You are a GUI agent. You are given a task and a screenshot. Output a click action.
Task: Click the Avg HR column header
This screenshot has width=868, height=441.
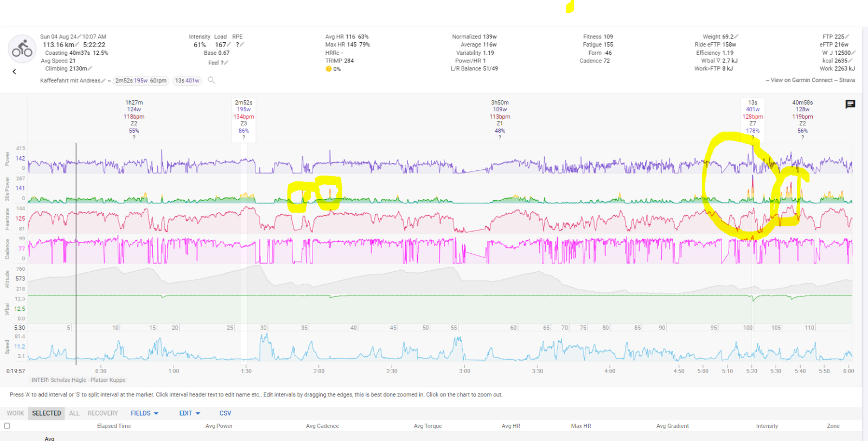point(510,426)
